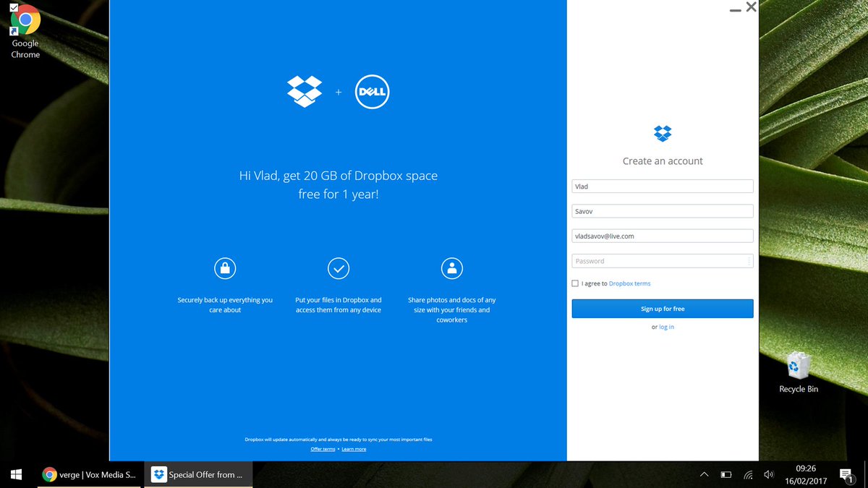The height and width of the screenshot is (488, 868).
Task: Open Action Center notifications icon
Action: click(x=846, y=475)
